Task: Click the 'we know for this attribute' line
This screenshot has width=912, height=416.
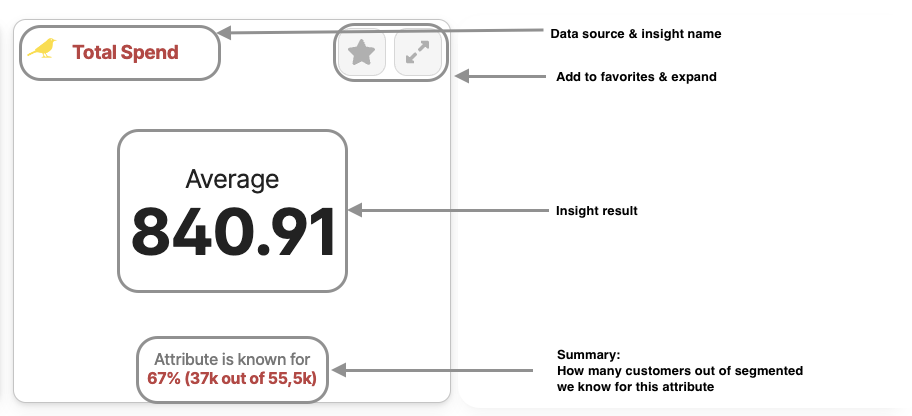Action: tap(635, 386)
